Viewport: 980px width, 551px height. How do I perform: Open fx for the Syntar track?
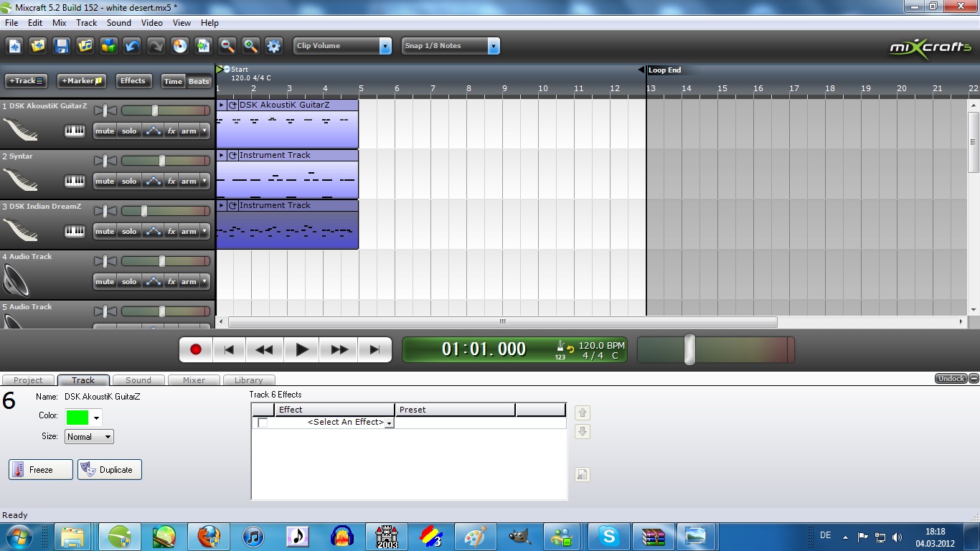point(171,182)
